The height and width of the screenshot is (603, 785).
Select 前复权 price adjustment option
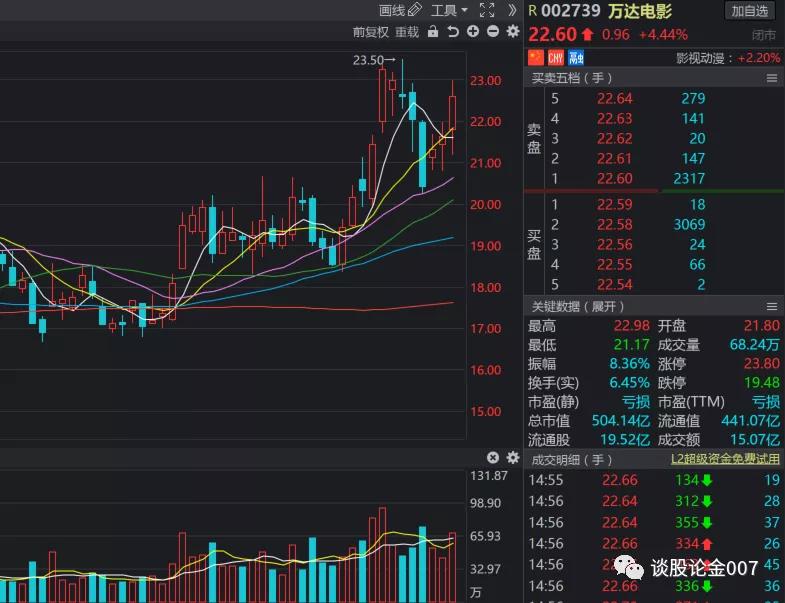[370, 32]
